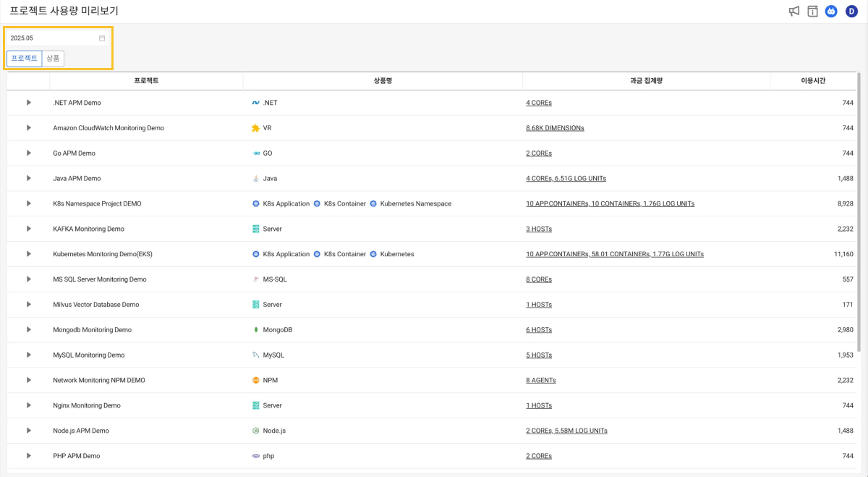Screen dimensions: 868x477
Task: Click K8s Container icon in K8s Namespace row
Action: pos(317,203)
